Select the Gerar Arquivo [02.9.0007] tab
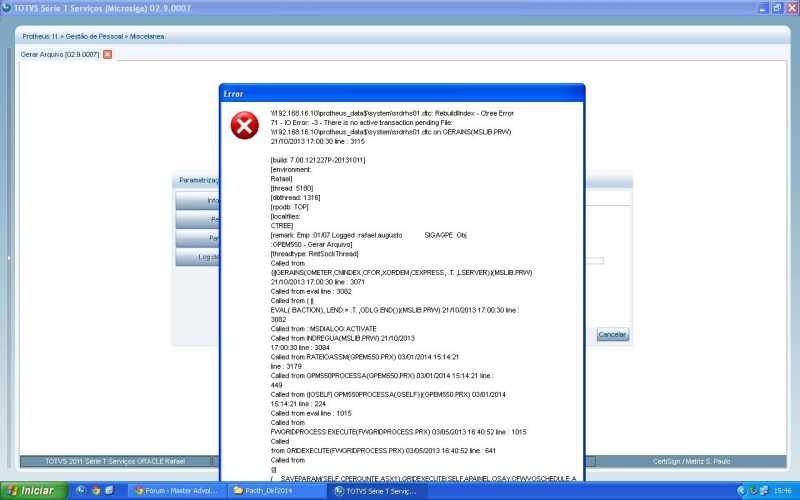This screenshot has height=500, width=800. click(60, 54)
